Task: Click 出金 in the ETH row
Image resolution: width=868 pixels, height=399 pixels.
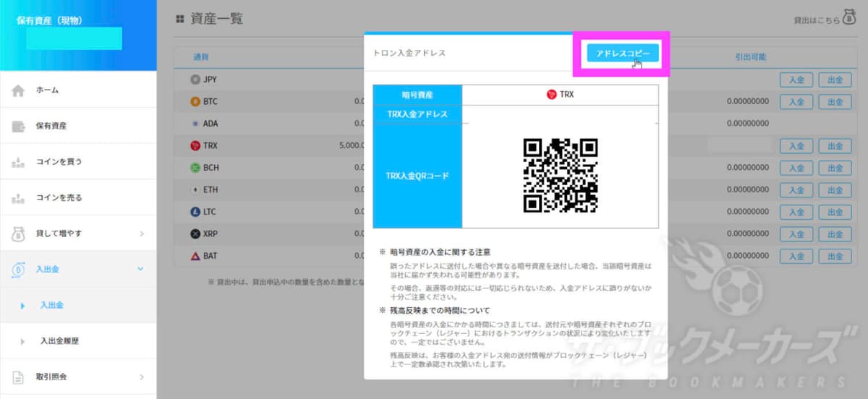Action: pos(835,190)
